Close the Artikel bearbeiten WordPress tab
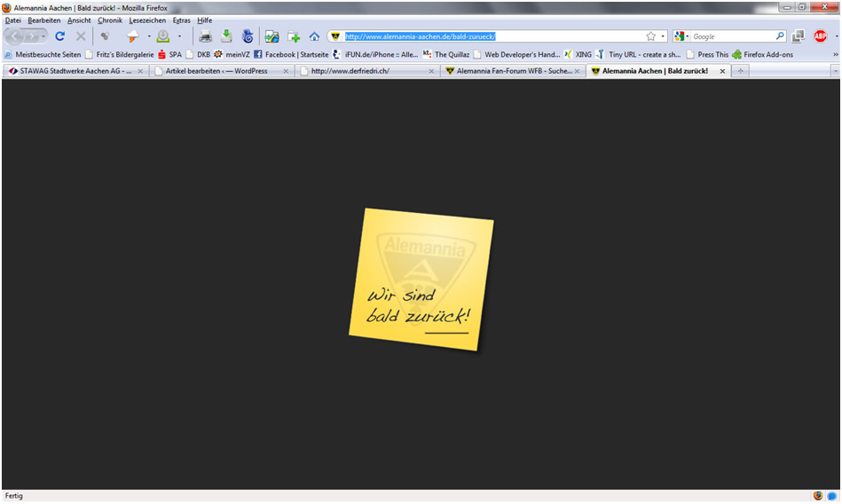842x504 pixels. [x=286, y=71]
